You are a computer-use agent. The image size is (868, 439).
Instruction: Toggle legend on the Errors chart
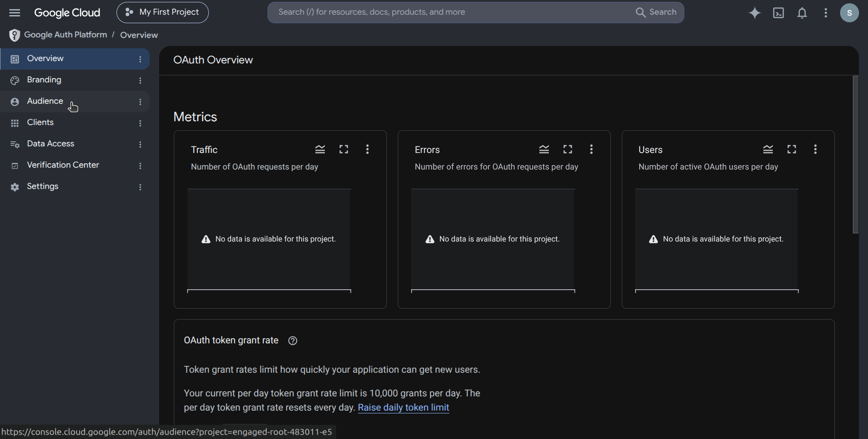pos(544,150)
